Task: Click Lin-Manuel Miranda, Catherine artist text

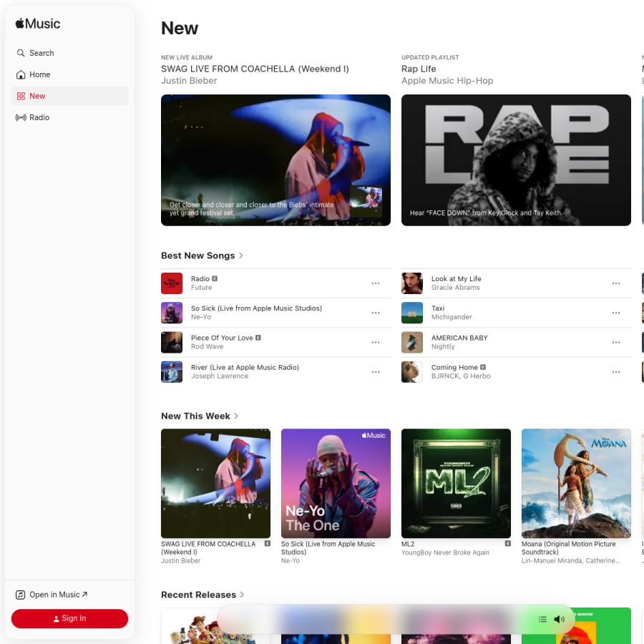Action: click(570, 560)
